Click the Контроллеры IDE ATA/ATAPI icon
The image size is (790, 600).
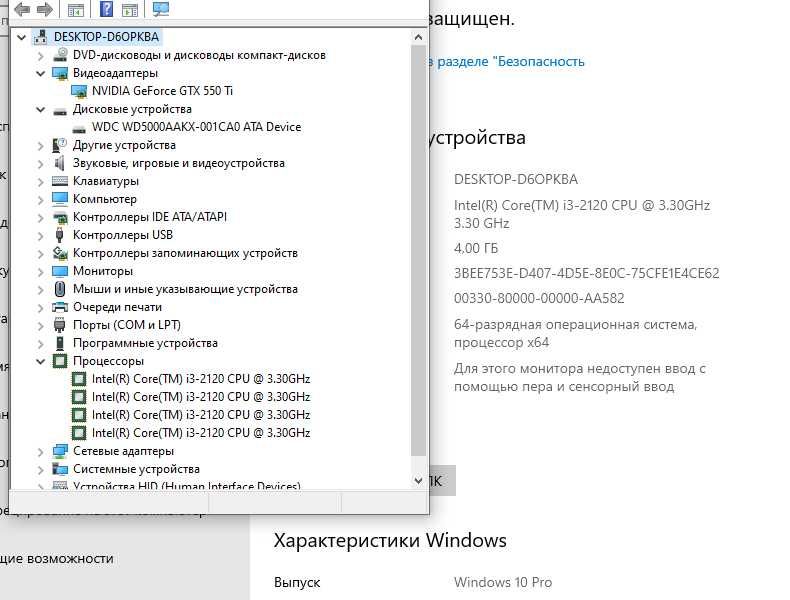tap(60, 217)
